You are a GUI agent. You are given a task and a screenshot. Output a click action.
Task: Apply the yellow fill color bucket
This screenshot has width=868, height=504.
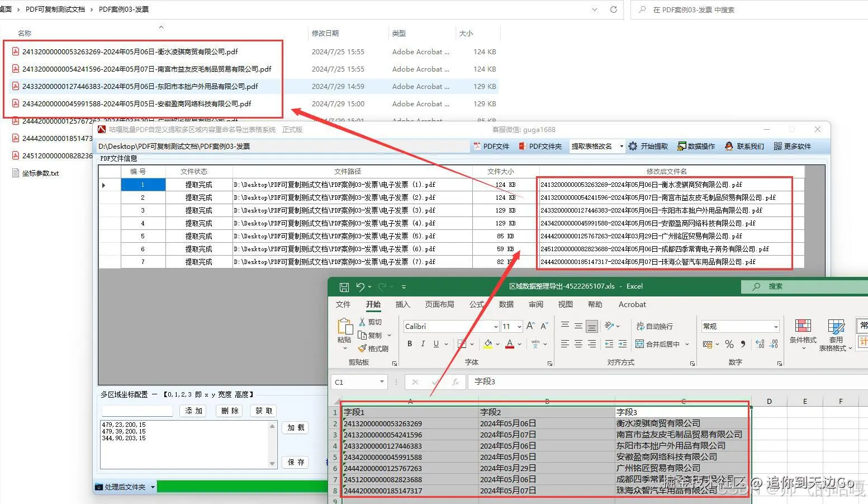pyautogui.click(x=488, y=344)
